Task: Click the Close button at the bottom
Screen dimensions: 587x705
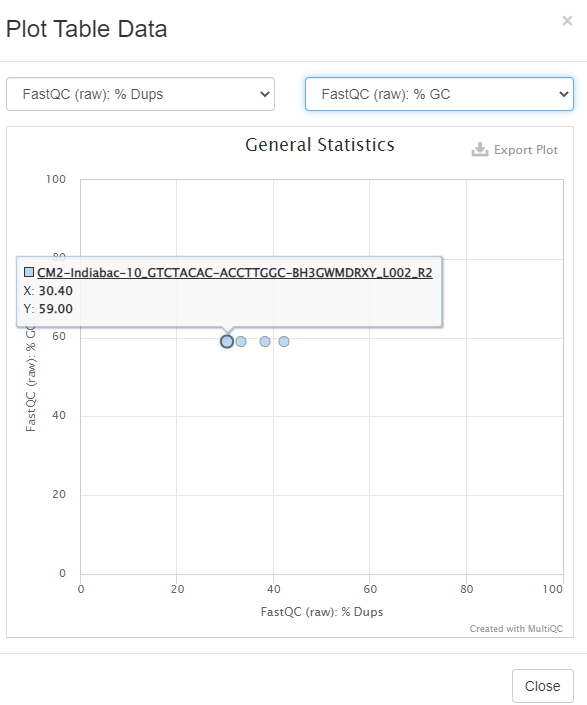Action: coord(543,686)
